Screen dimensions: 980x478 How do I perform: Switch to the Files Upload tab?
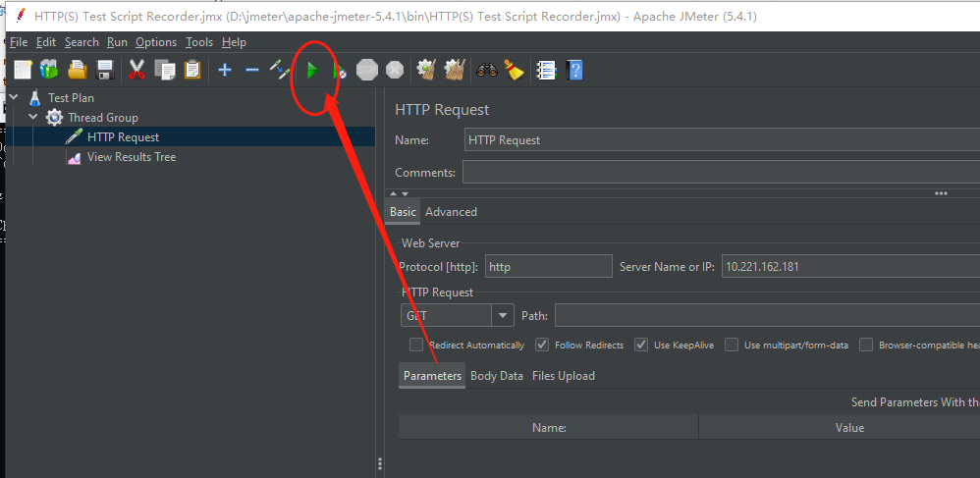[x=563, y=376]
